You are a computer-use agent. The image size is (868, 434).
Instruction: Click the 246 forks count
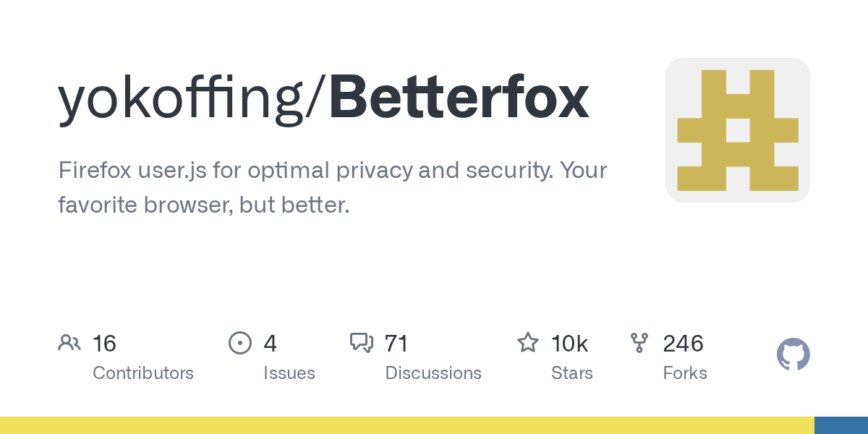click(684, 343)
